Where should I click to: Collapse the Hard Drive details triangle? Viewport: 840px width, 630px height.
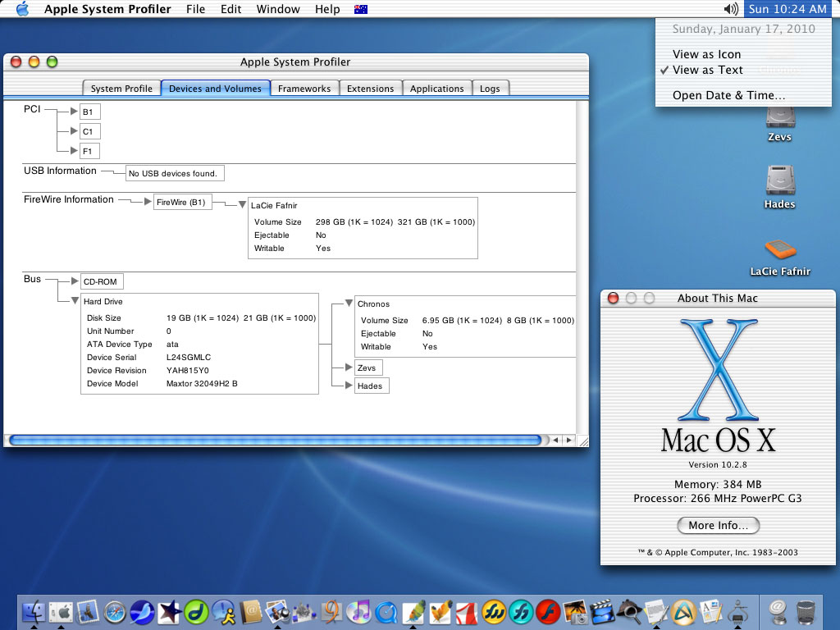[75, 300]
